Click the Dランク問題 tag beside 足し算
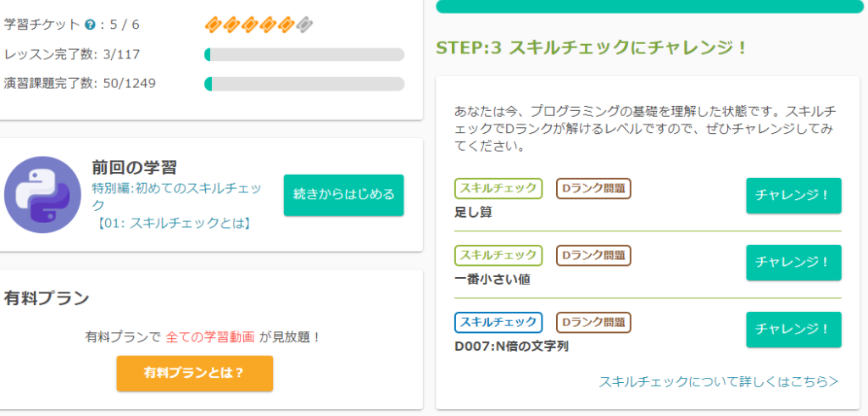Viewport: 868px width, 416px height. (x=593, y=189)
